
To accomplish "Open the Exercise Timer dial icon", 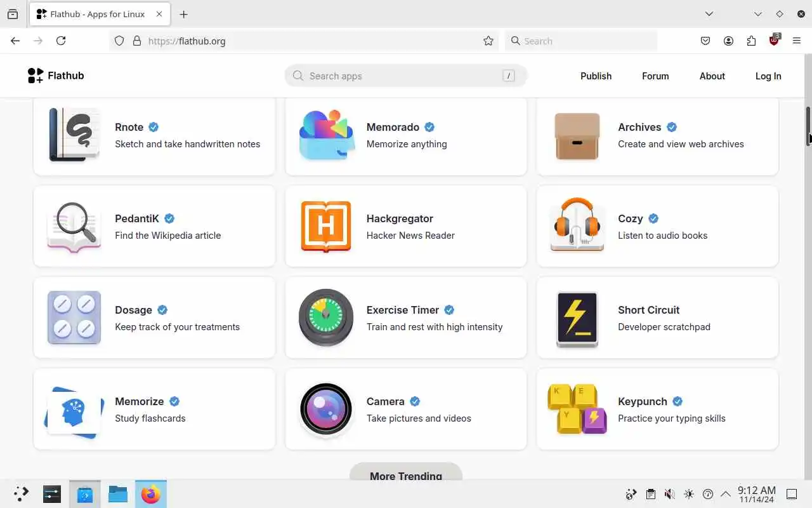I will pyautogui.click(x=326, y=317).
